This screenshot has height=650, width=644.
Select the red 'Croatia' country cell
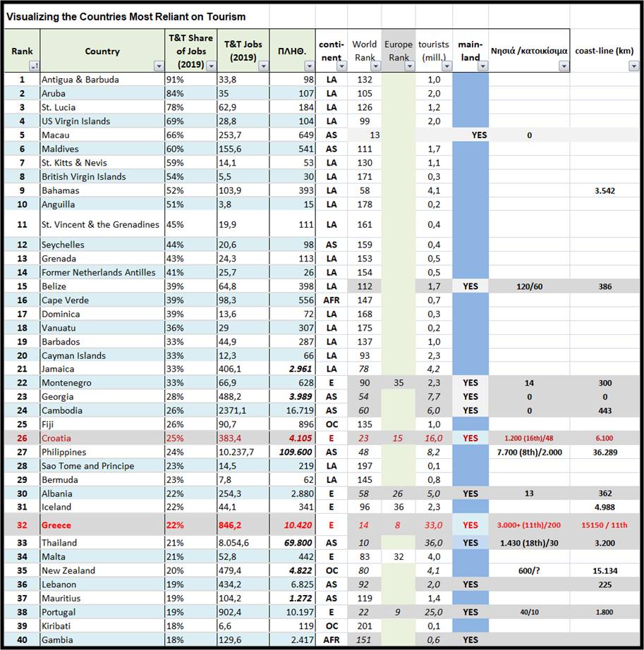click(102, 439)
